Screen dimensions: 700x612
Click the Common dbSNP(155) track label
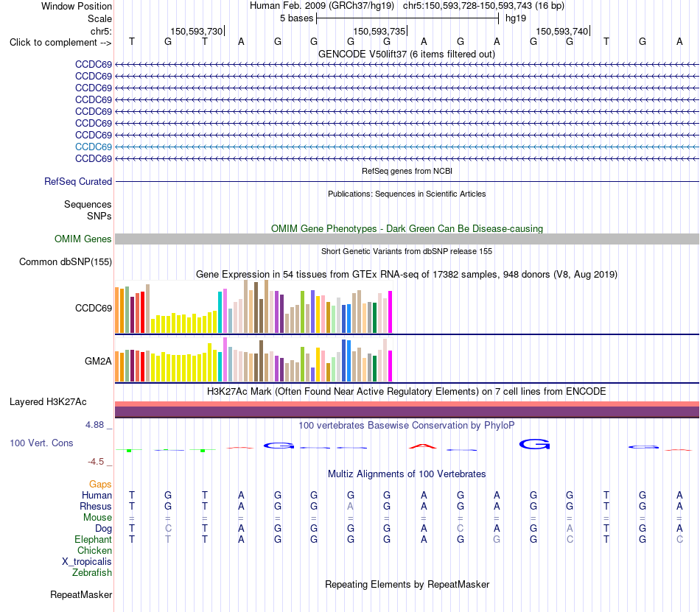[65, 262]
